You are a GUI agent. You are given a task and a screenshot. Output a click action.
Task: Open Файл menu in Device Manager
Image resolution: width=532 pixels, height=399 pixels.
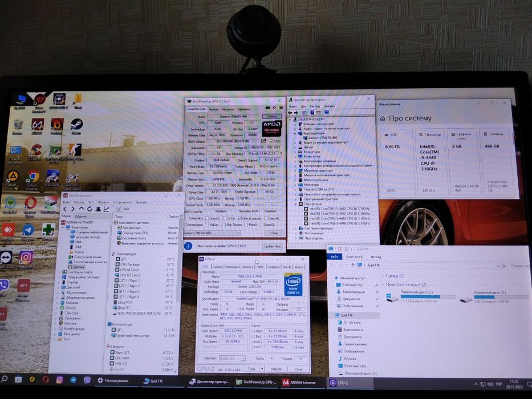pyautogui.click(x=293, y=106)
